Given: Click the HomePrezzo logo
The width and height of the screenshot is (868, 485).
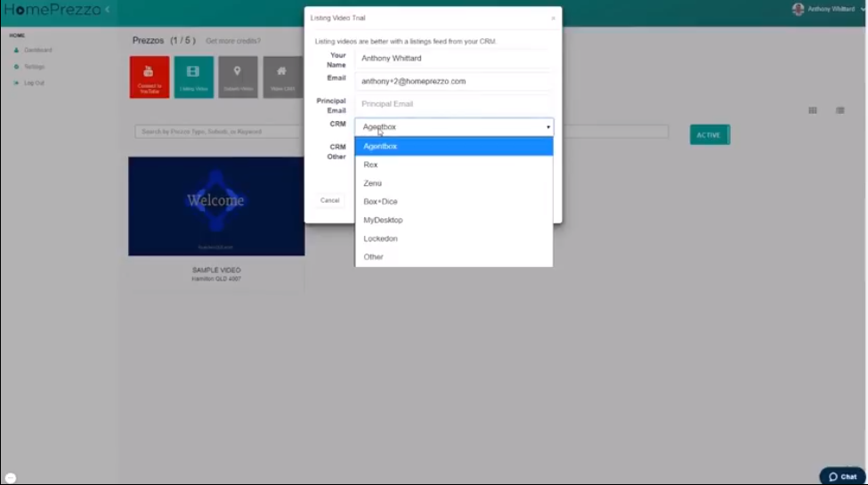Looking at the screenshot, I should pos(53,10).
